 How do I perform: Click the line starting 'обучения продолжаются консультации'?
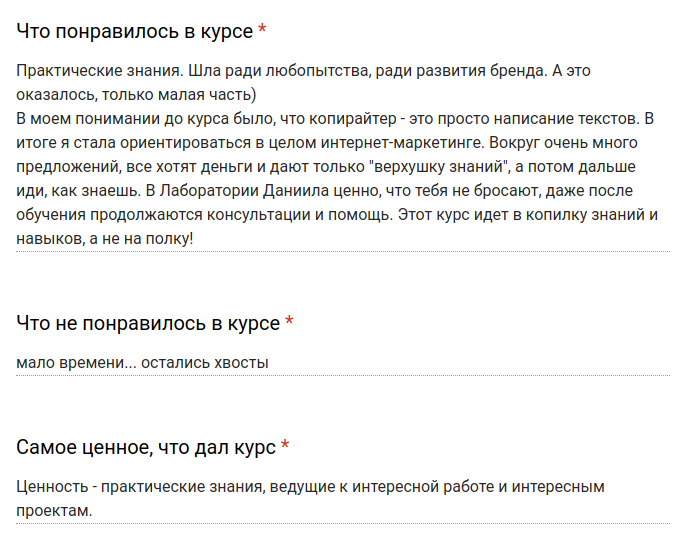[x=337, y=214]
